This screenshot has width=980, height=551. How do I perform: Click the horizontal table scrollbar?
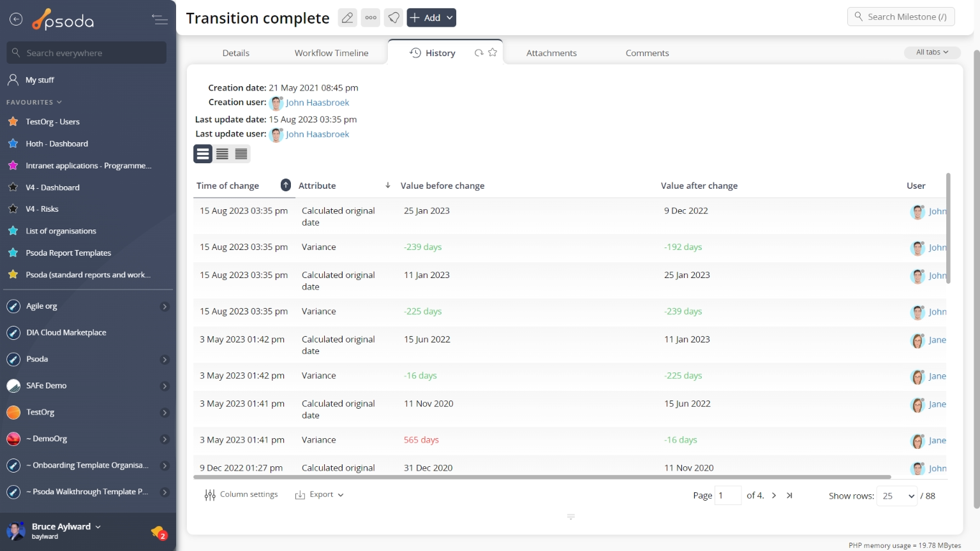coord(542,477)
